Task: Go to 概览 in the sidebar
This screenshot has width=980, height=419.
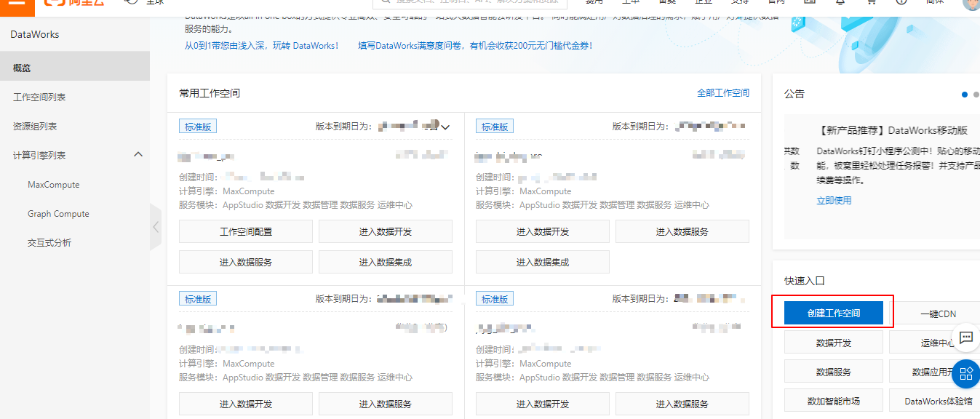Action: click(75, 68)
